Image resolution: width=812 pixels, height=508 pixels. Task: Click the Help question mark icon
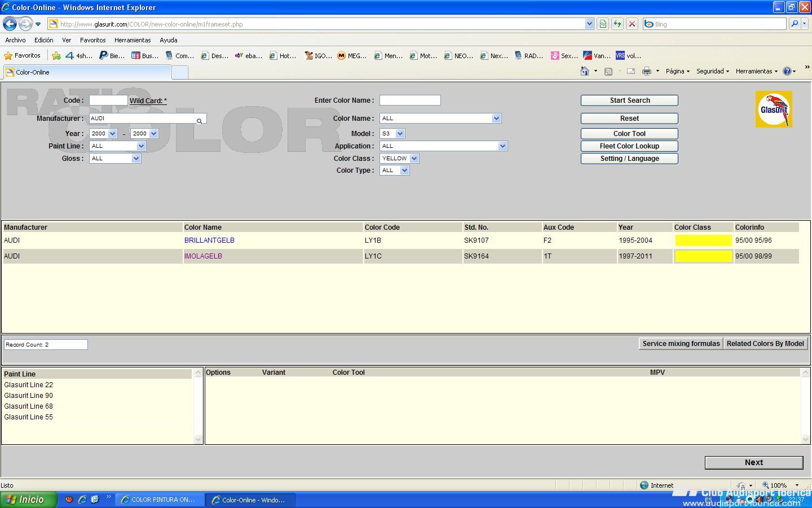tap(787, 71)
